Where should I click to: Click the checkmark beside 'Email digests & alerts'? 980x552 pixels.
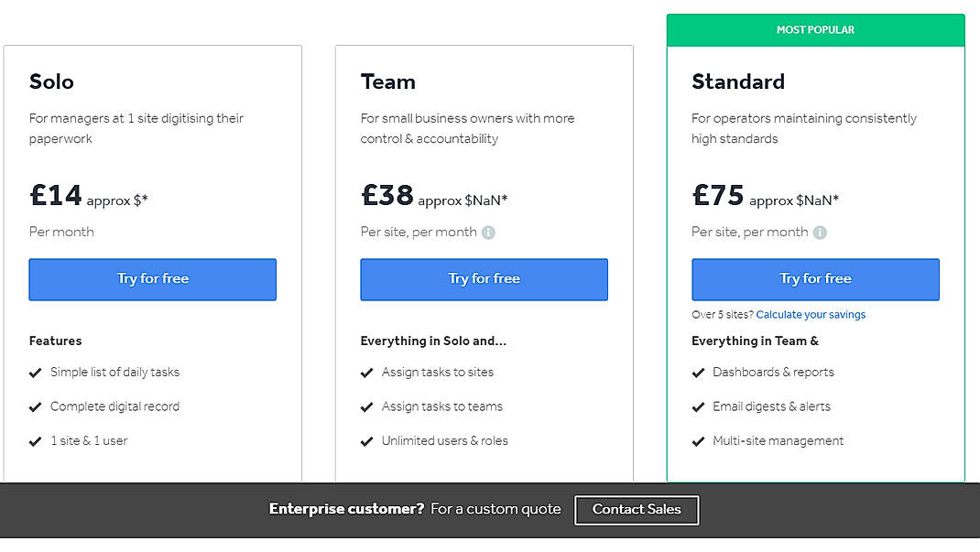click(699, 406)
